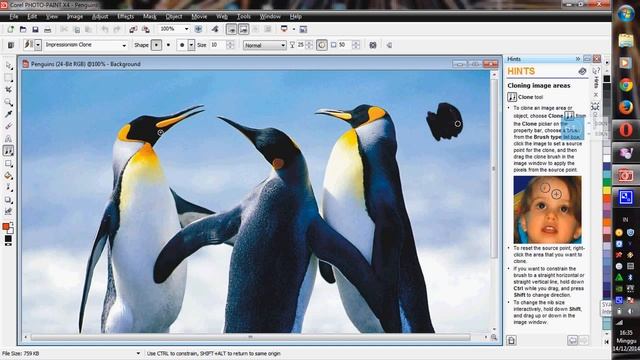Image resolution: width=640 pixels, height=360 pixels.
Task: Collapse the Hints docker chevron
Action: tap(578, 59)
